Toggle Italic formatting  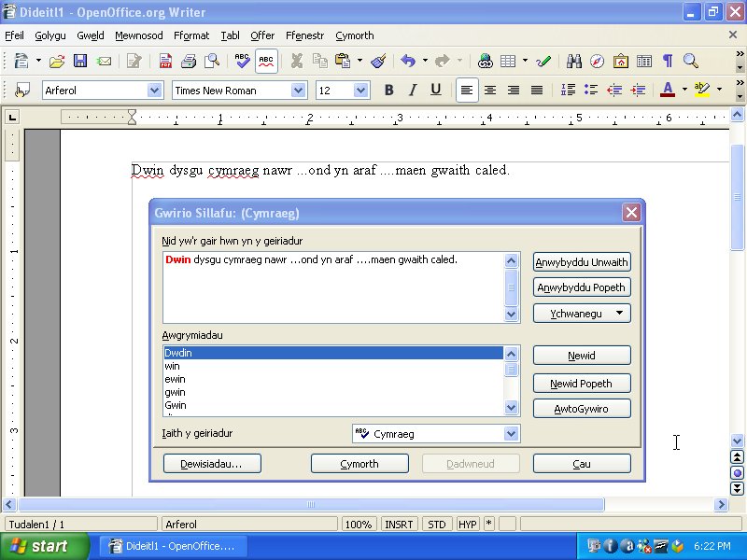coord(412,90)
